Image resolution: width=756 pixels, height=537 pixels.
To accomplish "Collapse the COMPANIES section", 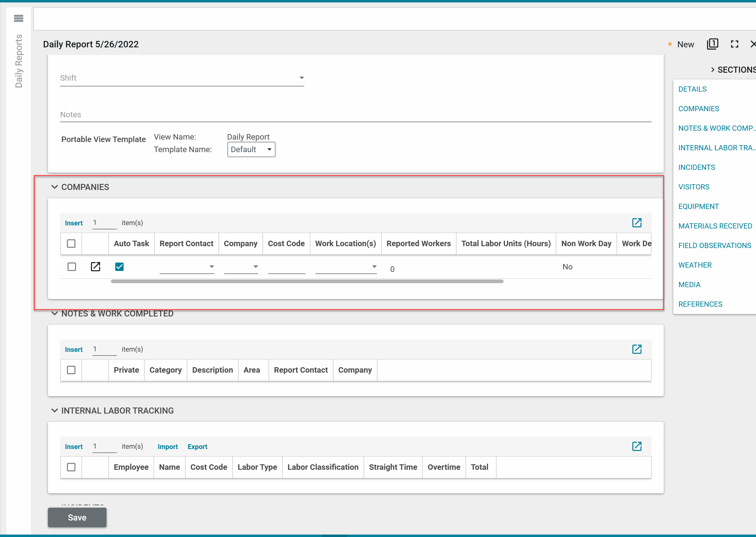I will pos(55,187).
